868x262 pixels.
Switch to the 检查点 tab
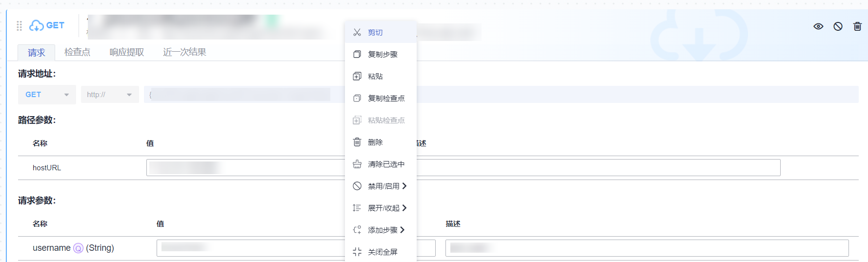77,52
